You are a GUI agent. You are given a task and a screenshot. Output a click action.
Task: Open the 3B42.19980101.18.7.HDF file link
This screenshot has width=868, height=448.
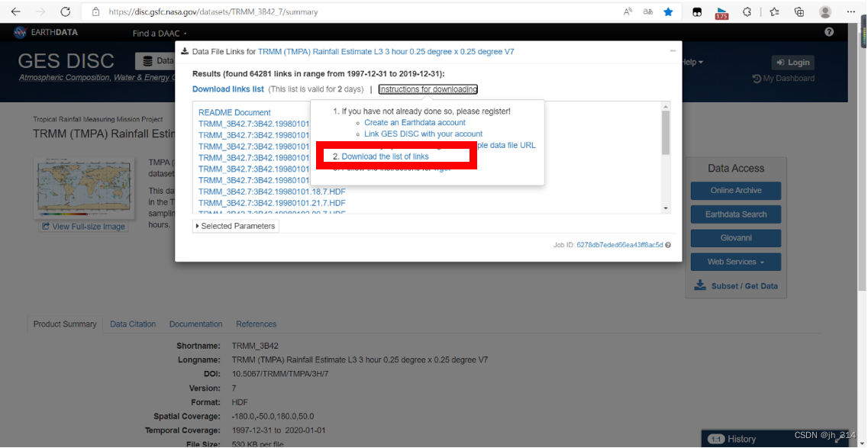click(272, 192)
